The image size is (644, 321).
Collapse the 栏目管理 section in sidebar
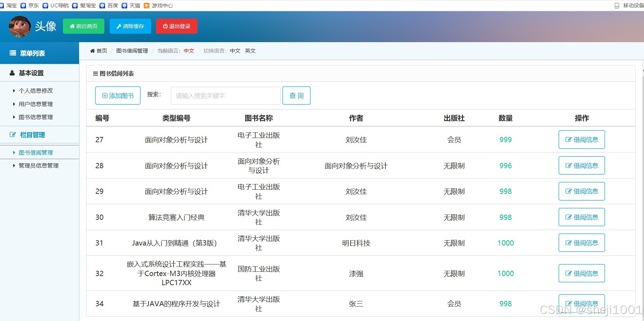coord(32,135)
